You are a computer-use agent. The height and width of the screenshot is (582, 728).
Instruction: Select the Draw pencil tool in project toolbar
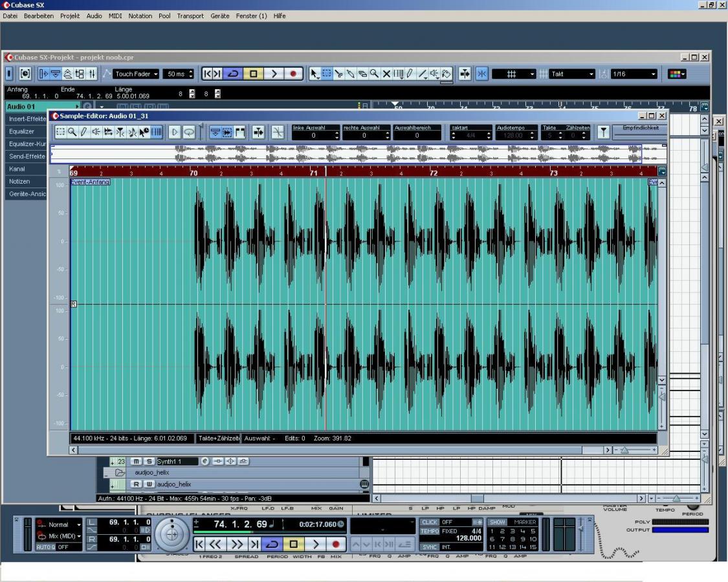point(410,74)
